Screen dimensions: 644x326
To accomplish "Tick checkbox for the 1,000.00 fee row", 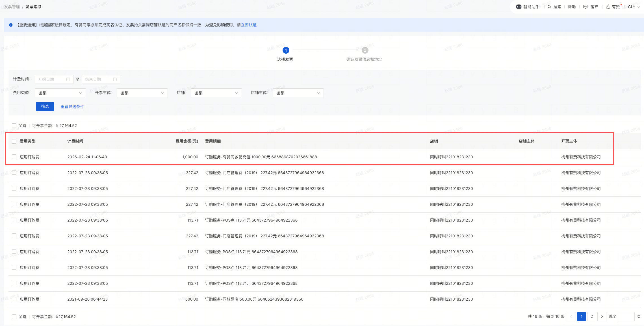I will click(14, 157).
